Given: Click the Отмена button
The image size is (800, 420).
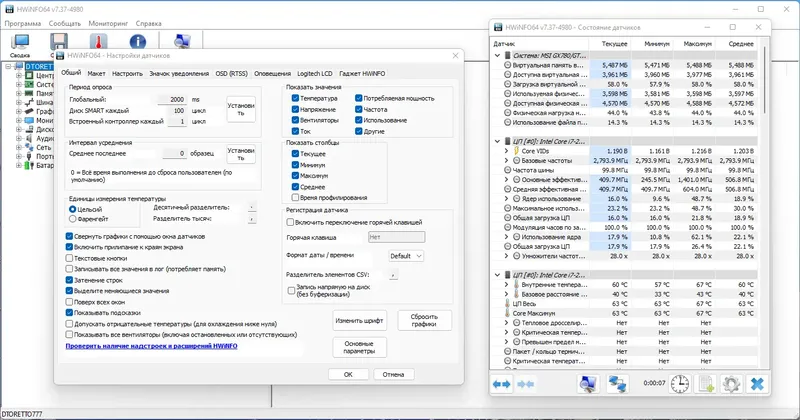Looking at the screenshot, I should (x=393, y=375).
